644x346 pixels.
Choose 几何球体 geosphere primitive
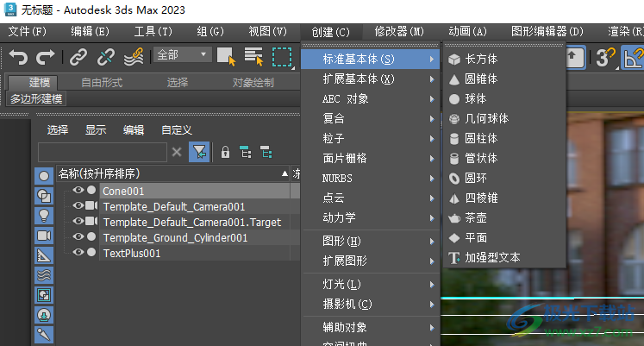[x=504, y=119]
